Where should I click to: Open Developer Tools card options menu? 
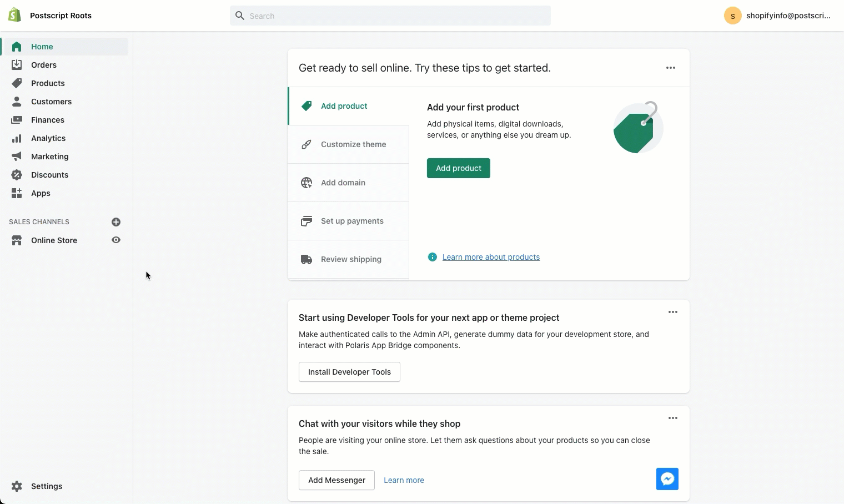click(x=673, y=312)
